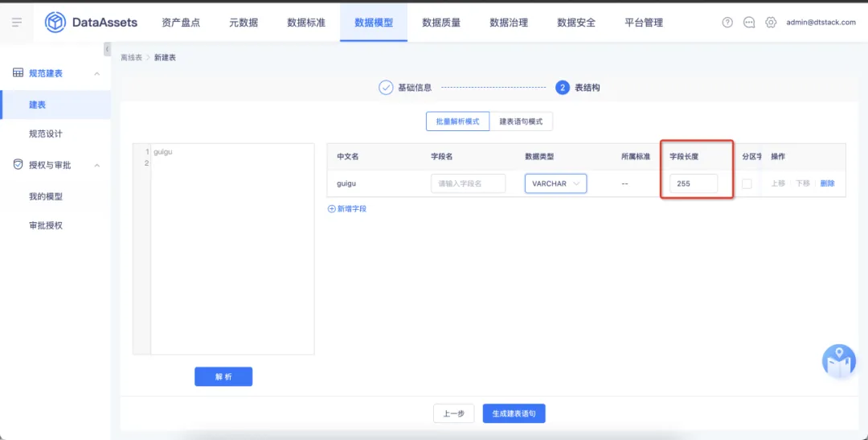Select 规范设计 in the sidebar

click(x=45, y=134)
